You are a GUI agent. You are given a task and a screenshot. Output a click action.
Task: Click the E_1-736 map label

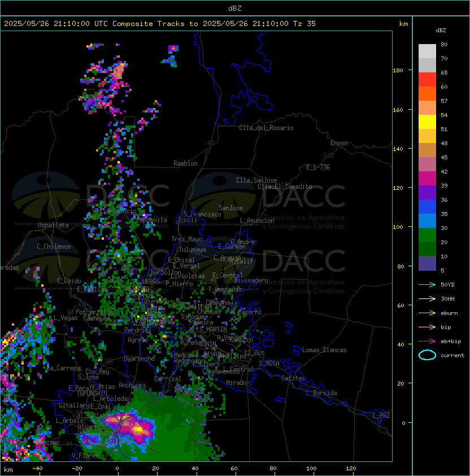318,167
